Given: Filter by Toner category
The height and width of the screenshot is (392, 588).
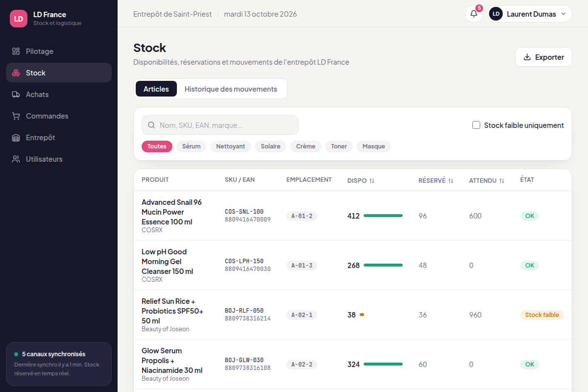Looking at the screenshot, I should 339,147.
